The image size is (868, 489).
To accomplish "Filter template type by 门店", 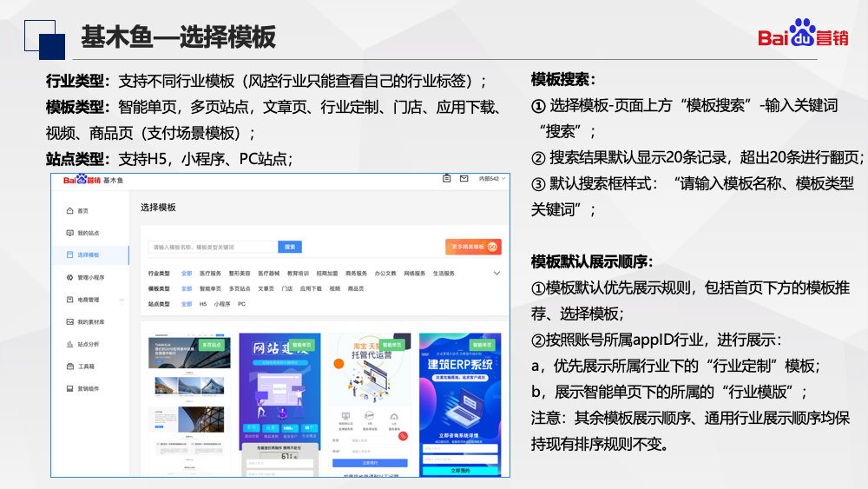I will 287,288.
